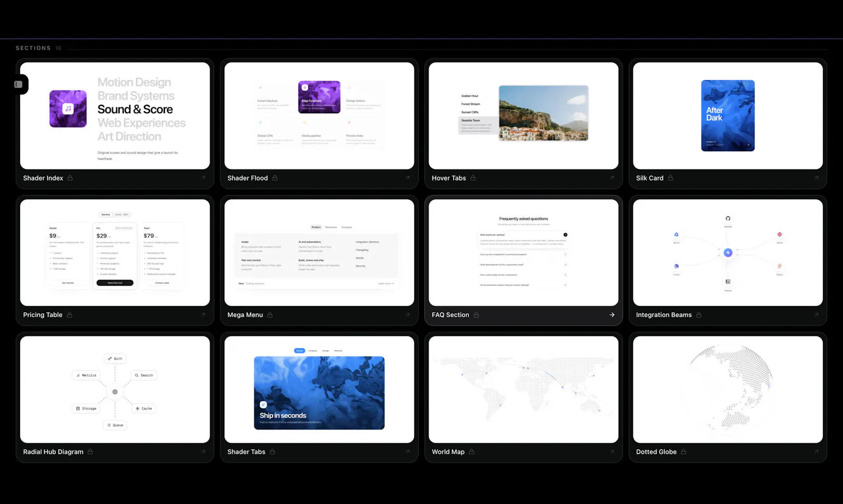Click the Integration Beams title label
The image size is (843, 504).
point(664,315)
